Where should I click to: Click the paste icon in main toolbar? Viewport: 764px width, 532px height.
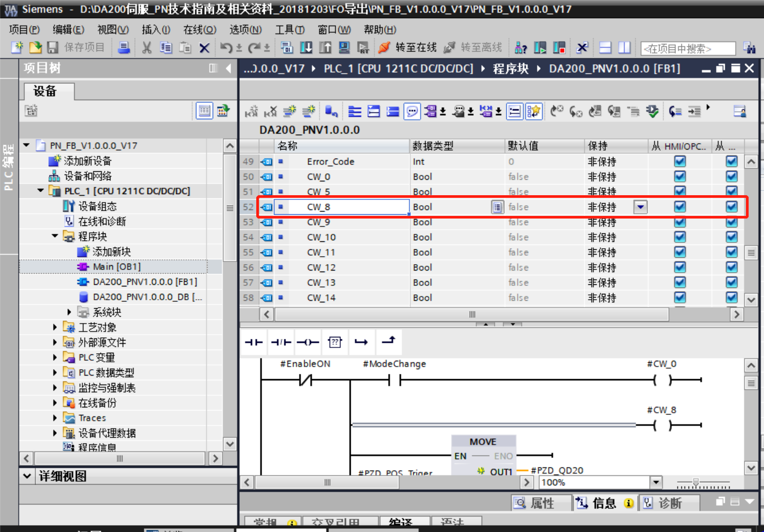click(x=185, y=48)
